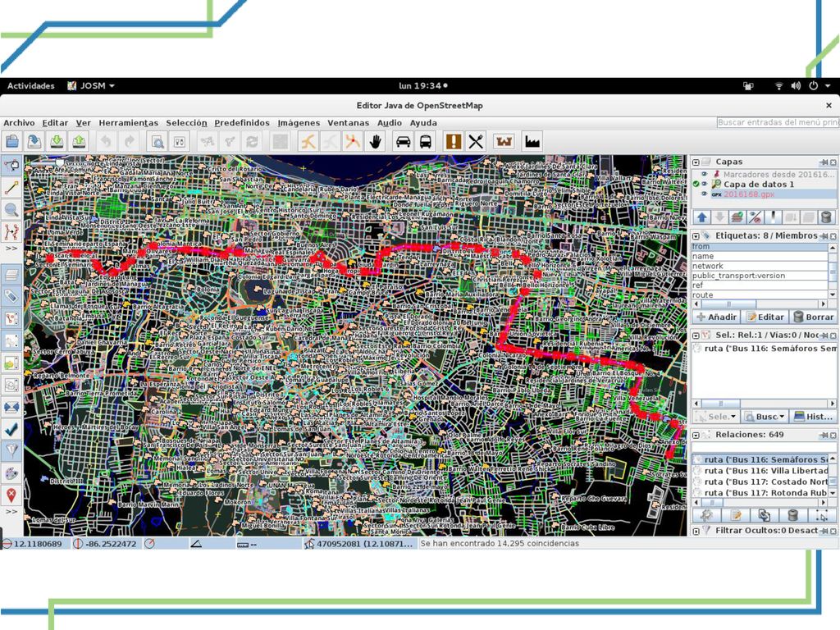Download map data with green down arrow
This screenshot has height=630, width=840.
[x=57, y=142]
